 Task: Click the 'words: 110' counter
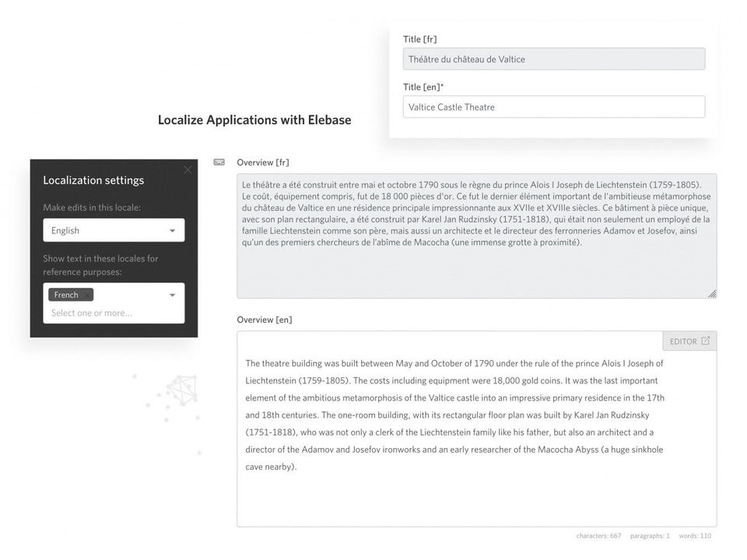pos(695,536)
